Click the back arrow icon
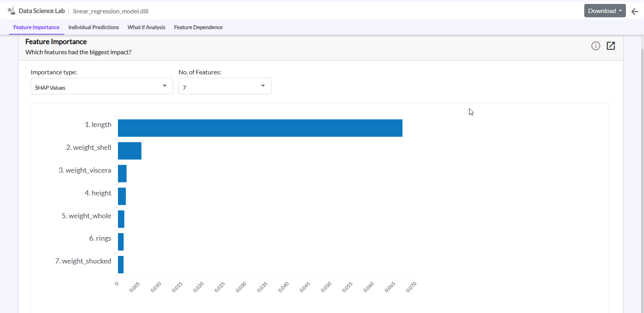The height and width of the screenshot is (313, 644). pos(635,11)
